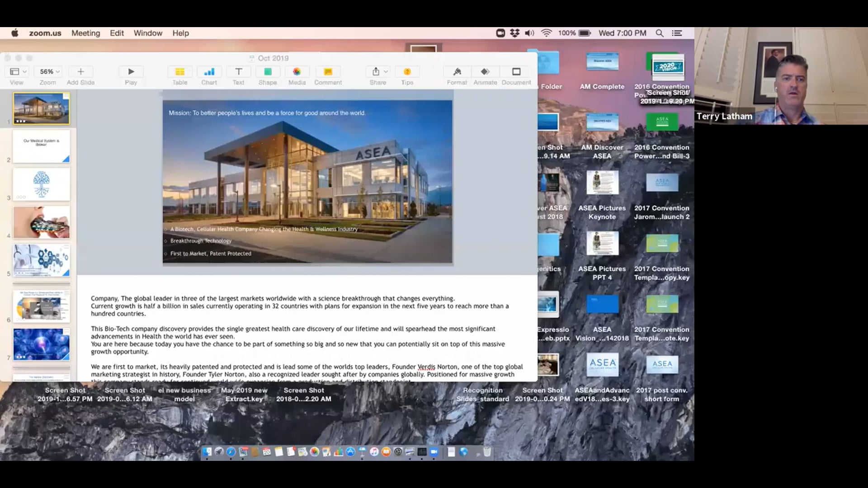The image size is (868, 488).
Task: Click the 'First to Market, Patent Protected' bullet
Action: pos(211,253)
